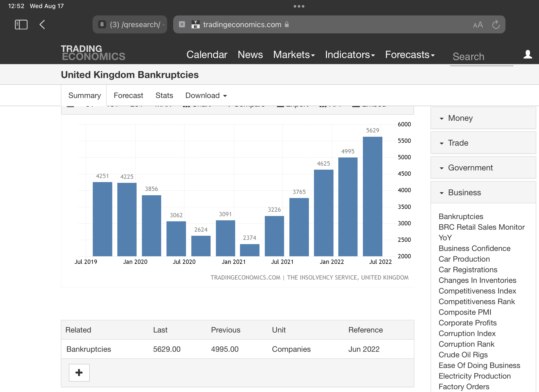539x392 pixels.
Task: Open the Electricity Production link
Action: [474, 376]
